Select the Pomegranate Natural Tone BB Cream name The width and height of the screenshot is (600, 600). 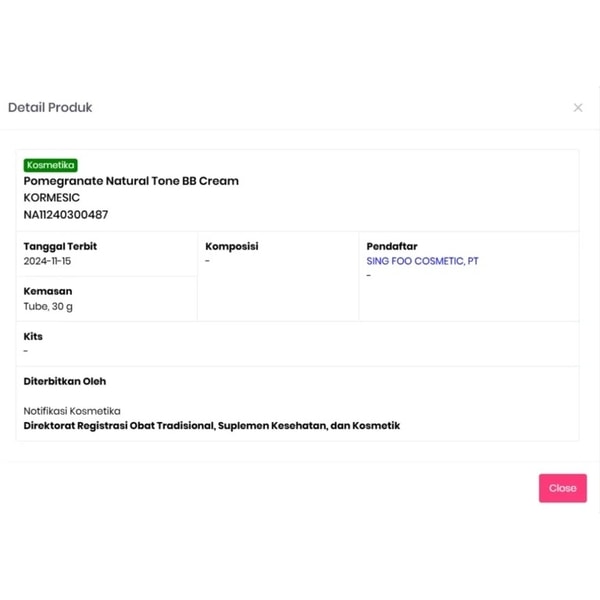tap(131, 181)
